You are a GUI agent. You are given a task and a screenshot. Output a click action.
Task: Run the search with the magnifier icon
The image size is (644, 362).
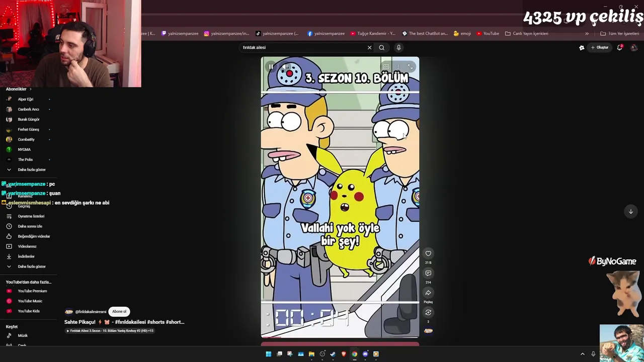[381, 48]
